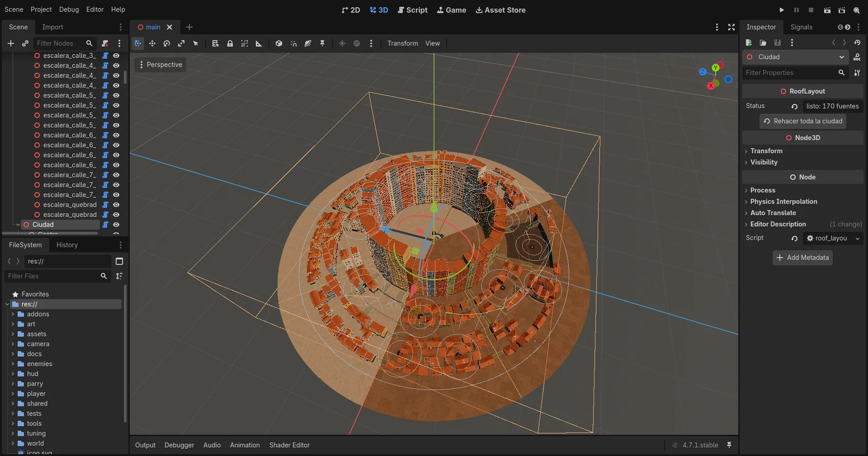Switch to the Signals tab
The width and height of the screenshot is (868, 456).
[x=802, y=27]
